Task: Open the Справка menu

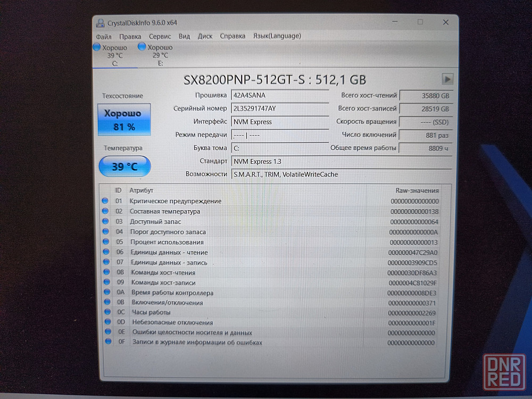Action: pyautogui.click(x=232, y=36)
